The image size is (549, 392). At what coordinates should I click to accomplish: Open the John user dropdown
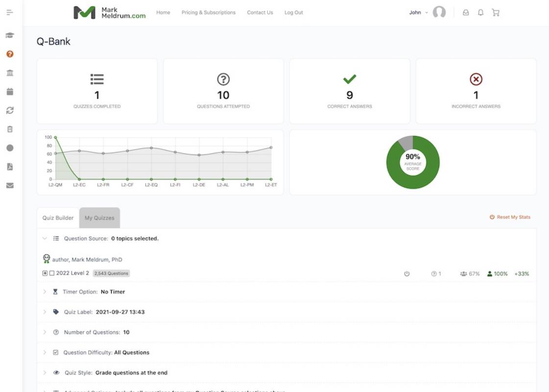tap(418, 13)
